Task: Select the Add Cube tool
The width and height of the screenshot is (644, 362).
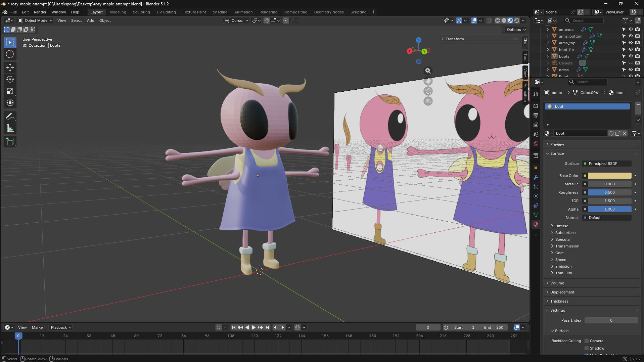Action: [10, 141]
